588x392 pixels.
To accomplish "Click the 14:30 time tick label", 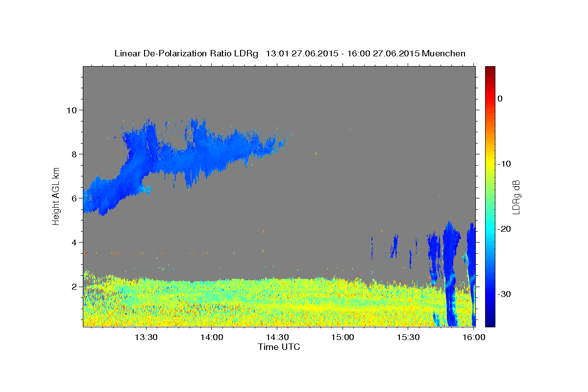I will [277, 337].
